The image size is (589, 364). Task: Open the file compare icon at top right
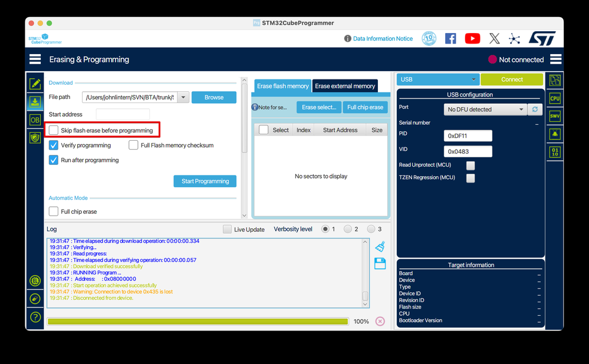click(x=555, y=80)
